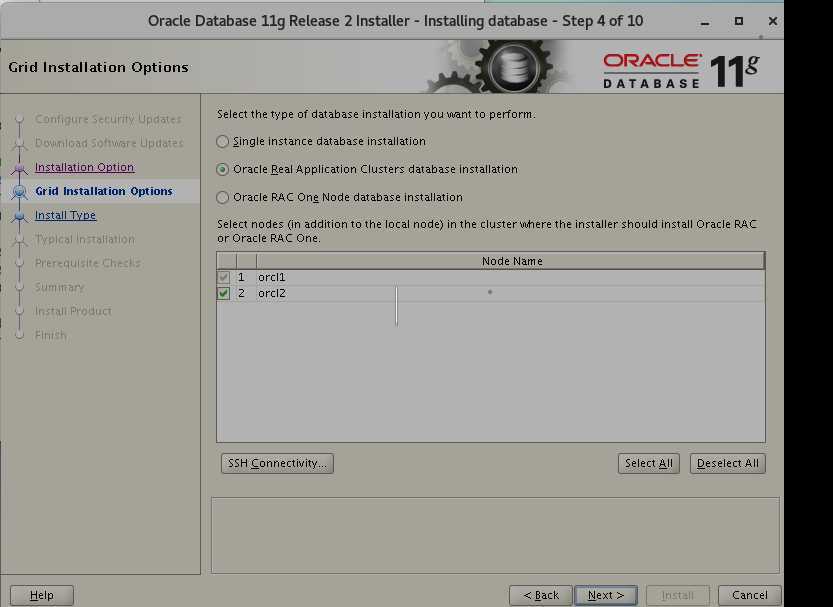This screenshot has width=833, height=607.
Task: Click the Grid Installation Options step marker icon
Action: pyautogui.click(x=20, y=192)
